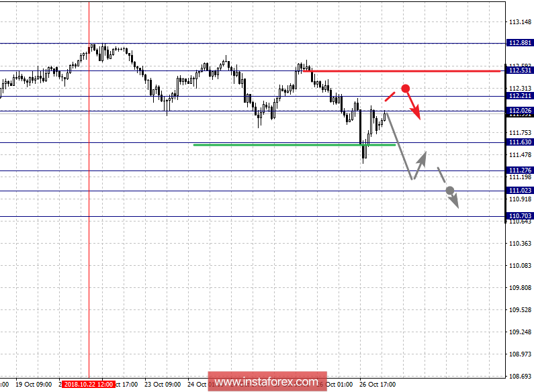
Task: Click the 19 Oct 09:00 time label
Action: pos(34,384)
